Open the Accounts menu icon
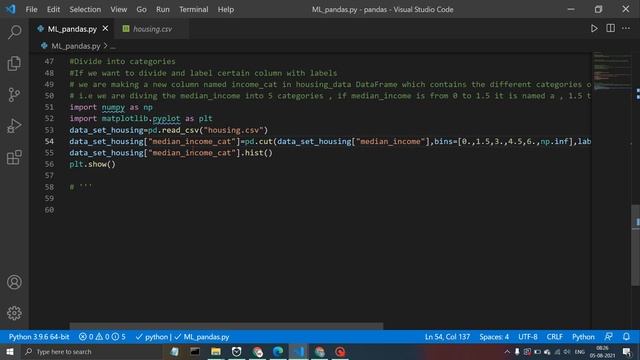The image size is (640, 360). (x=14, y=282)
